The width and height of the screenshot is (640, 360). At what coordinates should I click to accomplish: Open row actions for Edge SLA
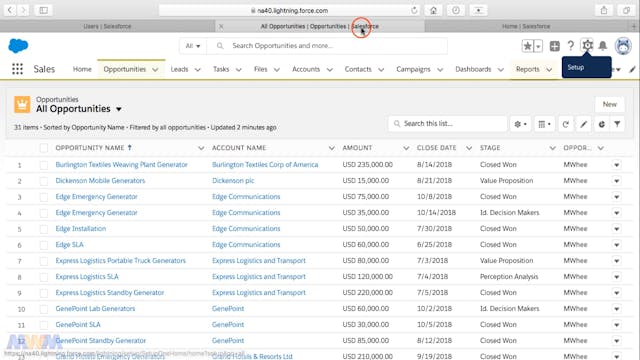pyautogui.click(x=616, y=245)
